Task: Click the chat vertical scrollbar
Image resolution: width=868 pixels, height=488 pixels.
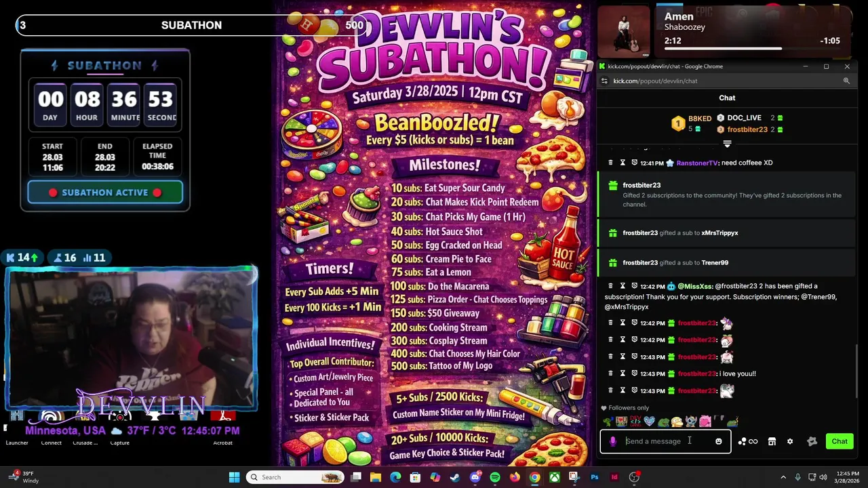Action: (x=857, y=373)
